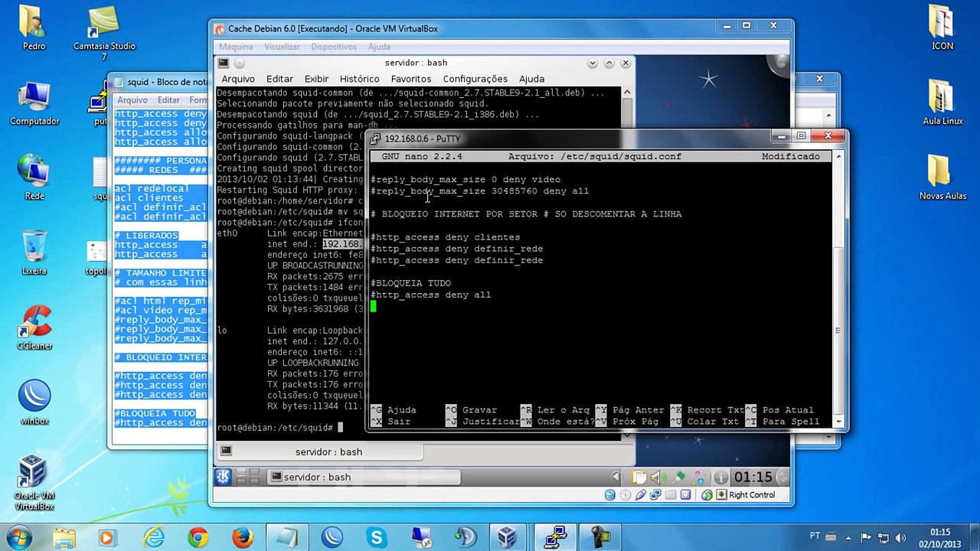This screenshot has width=980, height=551.
Task: Open Arquivo menu in Konsole
Action: 238,79
